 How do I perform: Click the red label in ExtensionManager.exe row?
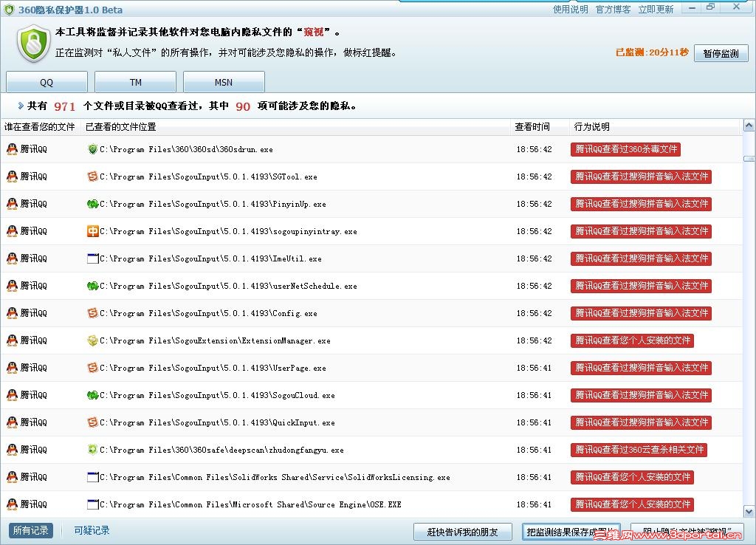pyautogui.click(x=632, y=340)
